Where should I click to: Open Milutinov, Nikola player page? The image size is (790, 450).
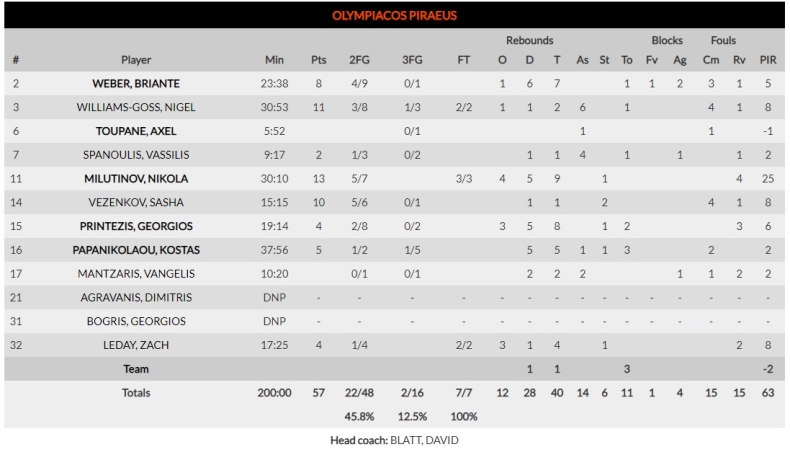(136, 179)
